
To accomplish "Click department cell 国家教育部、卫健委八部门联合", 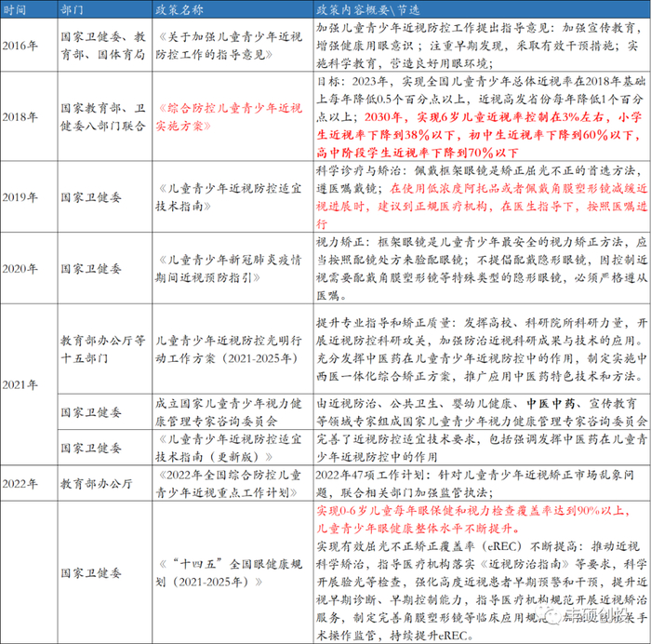I will point(103,116).
